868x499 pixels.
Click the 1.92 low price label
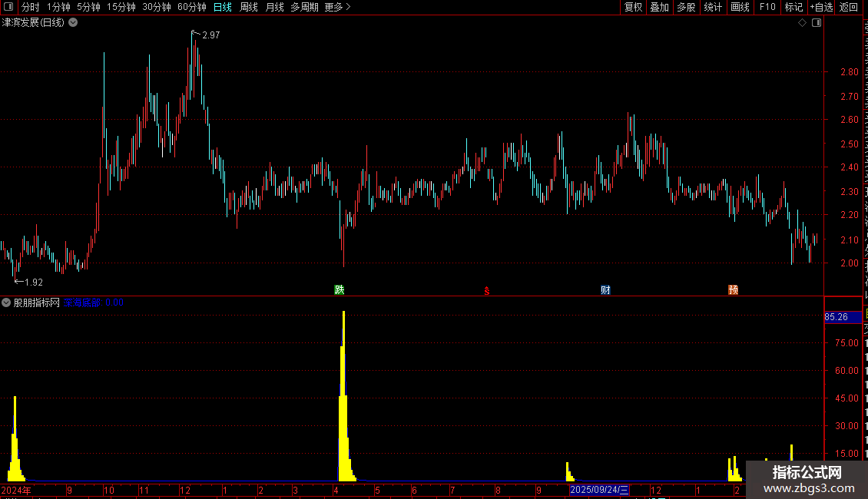tap(34, 283)
